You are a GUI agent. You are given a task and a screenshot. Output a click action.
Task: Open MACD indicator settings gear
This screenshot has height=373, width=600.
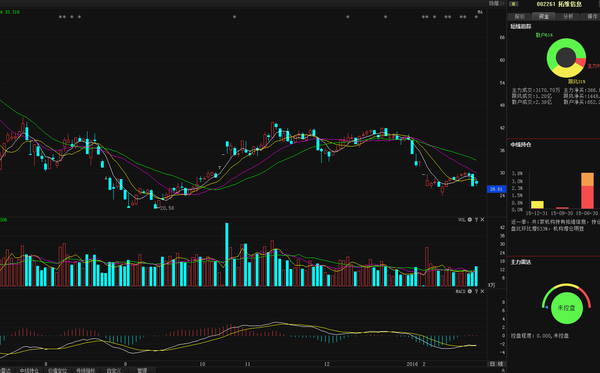[x=470, y=292]
